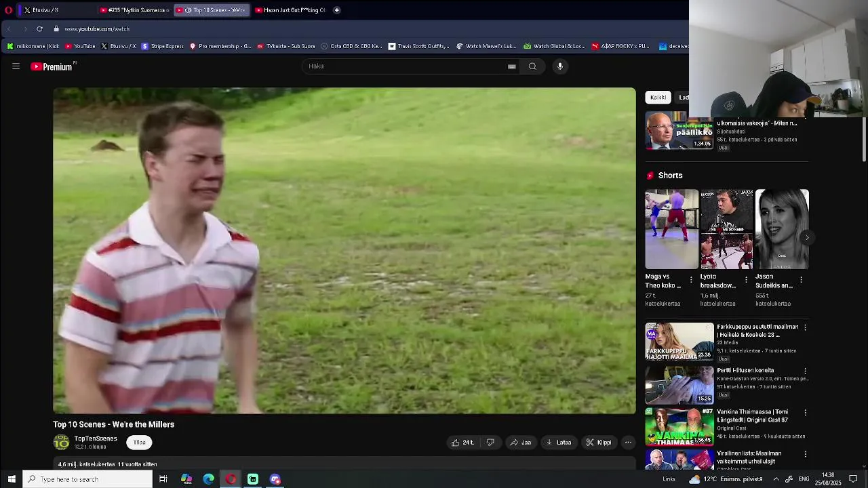
Task: Reload the page
Action: coord(39,29)
